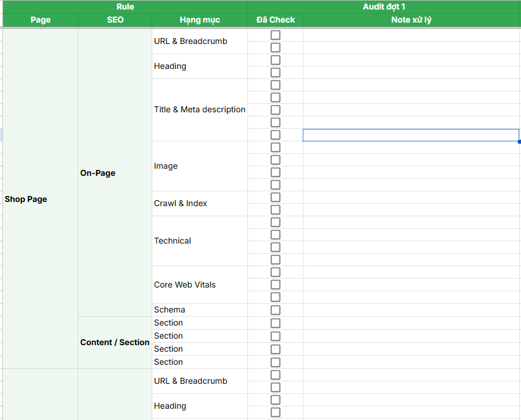
Task: Click the fill handle of the selected cell
Action: coord(519,141)
